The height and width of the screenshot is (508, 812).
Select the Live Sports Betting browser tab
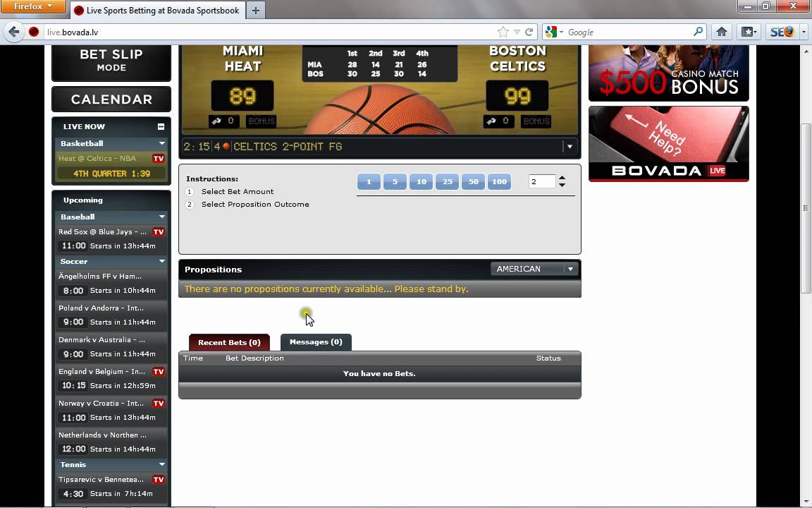tap(157, 11)
